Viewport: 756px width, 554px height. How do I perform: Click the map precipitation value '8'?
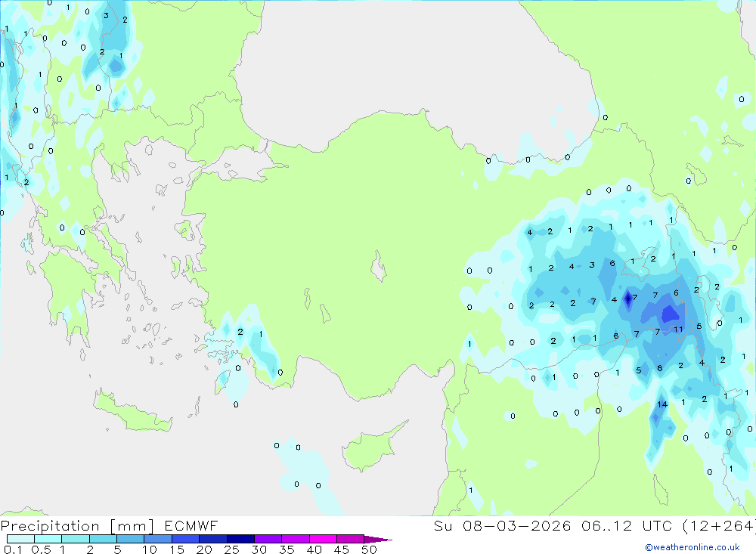coord(659,368)
